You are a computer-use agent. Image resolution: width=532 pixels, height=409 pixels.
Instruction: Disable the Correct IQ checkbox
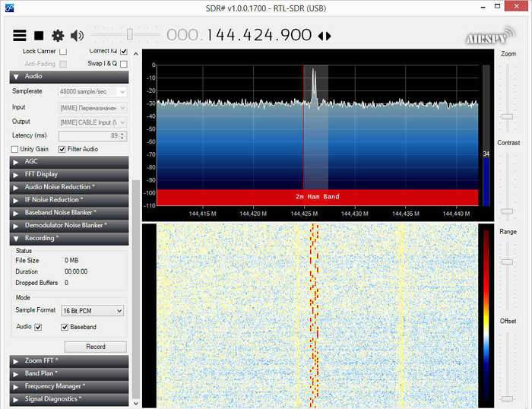(x=124, y=51)
